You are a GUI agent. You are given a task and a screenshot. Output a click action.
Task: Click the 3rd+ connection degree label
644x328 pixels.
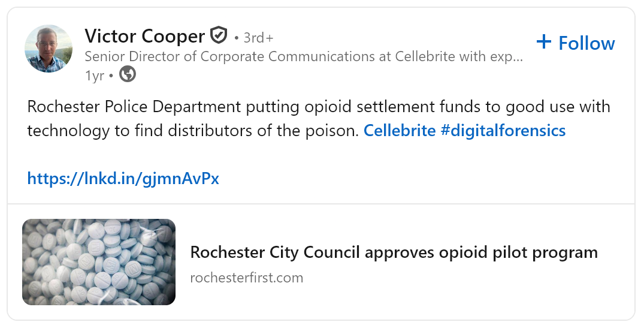point(258,38)
